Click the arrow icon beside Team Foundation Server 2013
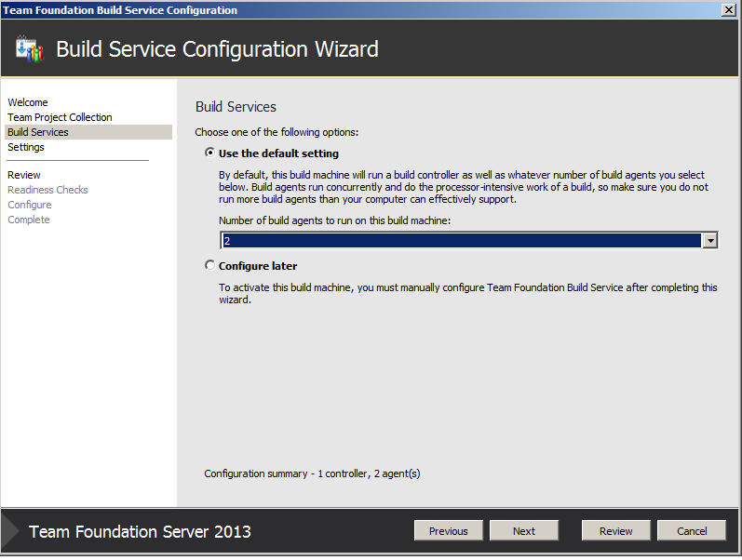The image size is (742, 560). (x=10, y=531)
